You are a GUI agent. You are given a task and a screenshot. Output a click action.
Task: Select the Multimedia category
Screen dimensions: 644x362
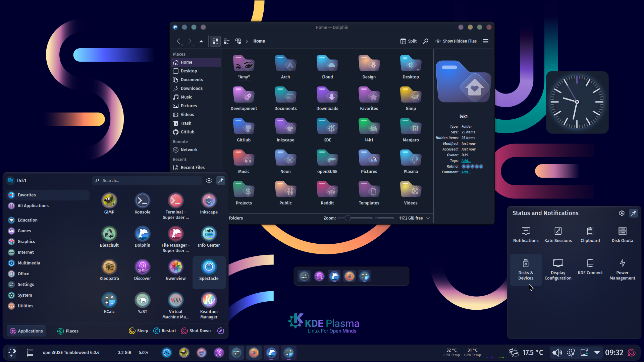tap(48, 263)
